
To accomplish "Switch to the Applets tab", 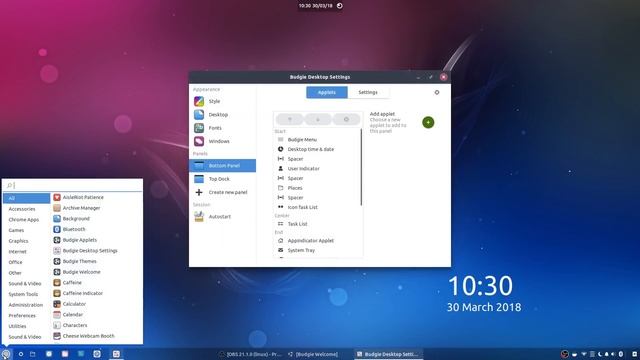I will point(327,92).
